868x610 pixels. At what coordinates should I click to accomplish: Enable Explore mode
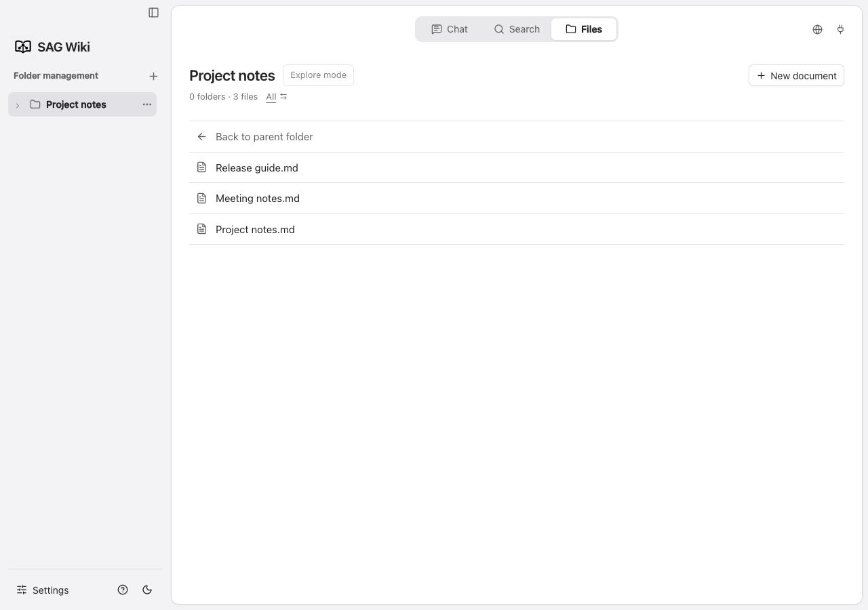[x=318, y=75]
